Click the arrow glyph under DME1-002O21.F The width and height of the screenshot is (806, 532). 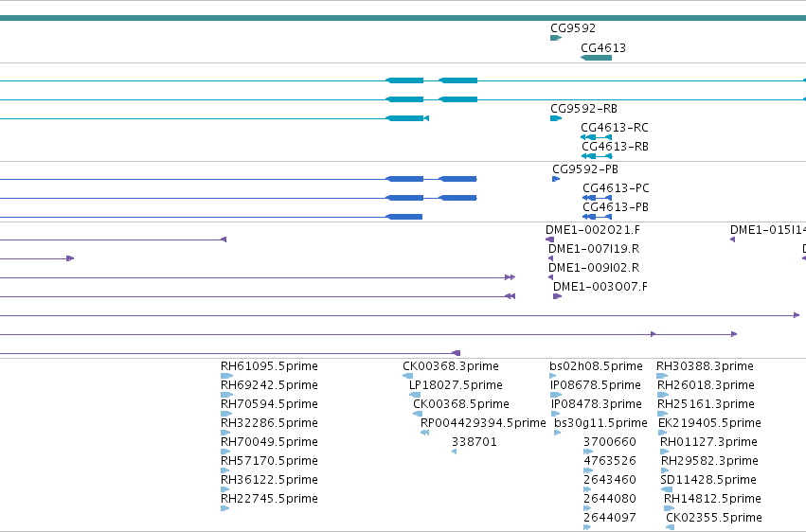[x=549, y=239]
